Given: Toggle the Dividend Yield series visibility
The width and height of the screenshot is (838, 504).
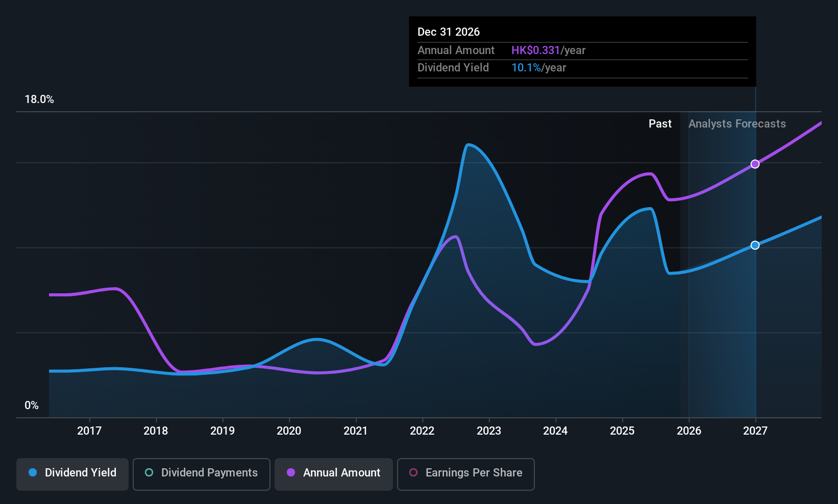Looking at the screenshot, I should click(x=72, y=473).
